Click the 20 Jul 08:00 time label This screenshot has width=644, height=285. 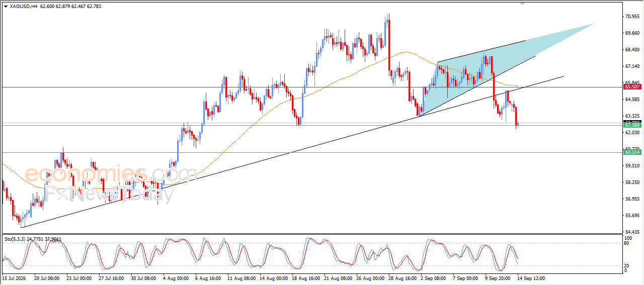(x=46, y=278)
